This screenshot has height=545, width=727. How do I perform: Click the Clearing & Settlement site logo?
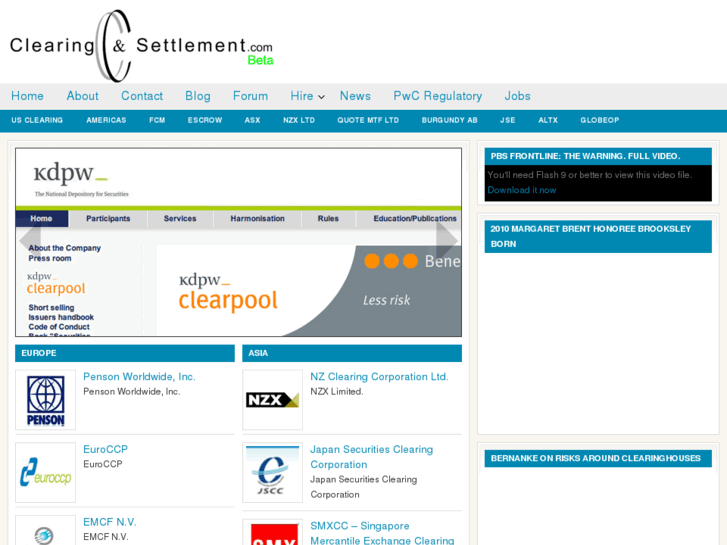click(141, 46)
